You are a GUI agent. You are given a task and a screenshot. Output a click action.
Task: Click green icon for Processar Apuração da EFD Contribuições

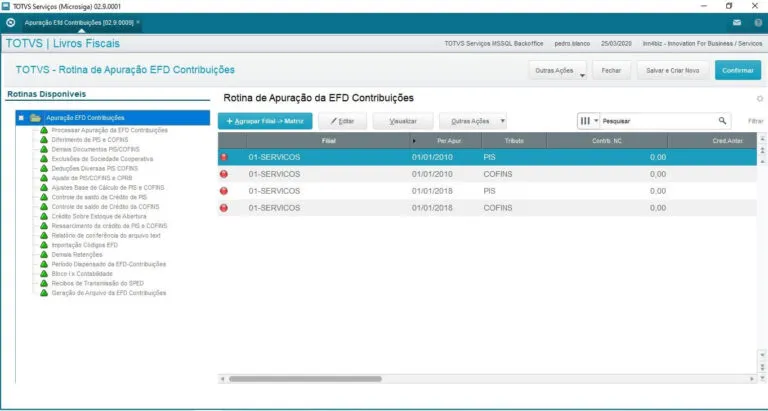pyautogui.click(x=44, y=130)
